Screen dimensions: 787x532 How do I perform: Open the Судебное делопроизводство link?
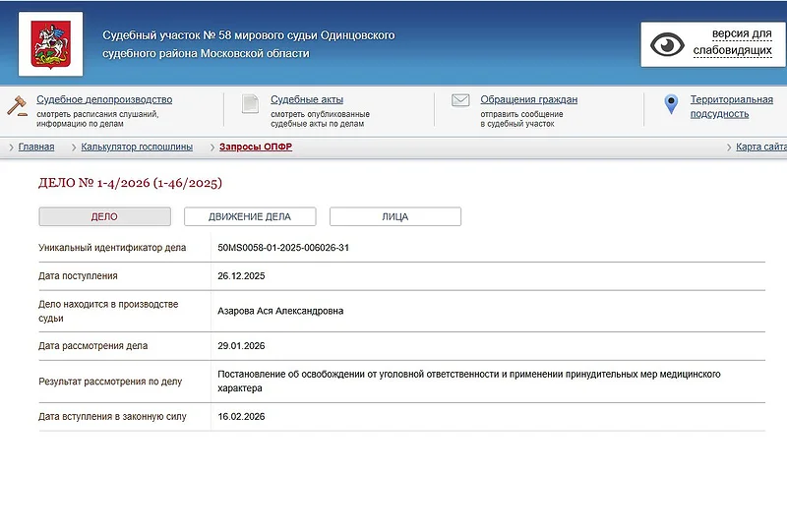tap(104, 99)
